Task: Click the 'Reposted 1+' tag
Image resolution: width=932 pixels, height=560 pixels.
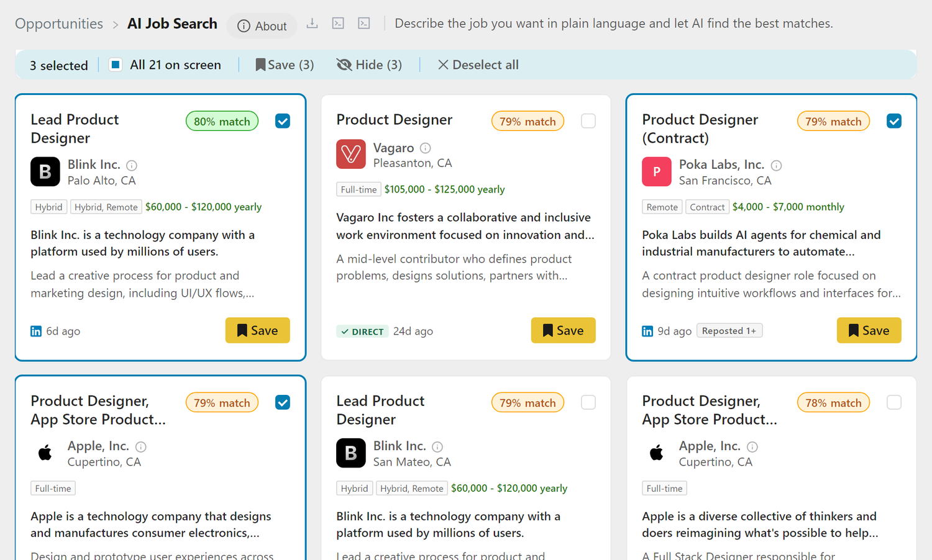Action: click(729, 331)
